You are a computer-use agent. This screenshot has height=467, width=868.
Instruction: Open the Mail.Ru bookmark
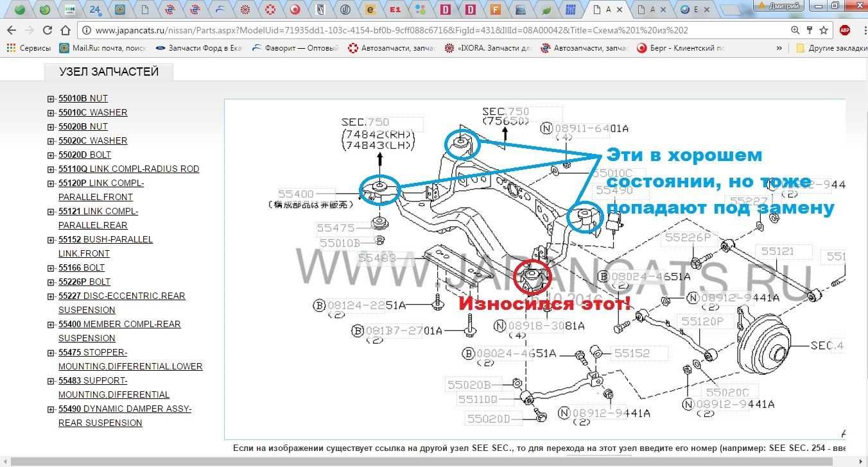[103, 48]
